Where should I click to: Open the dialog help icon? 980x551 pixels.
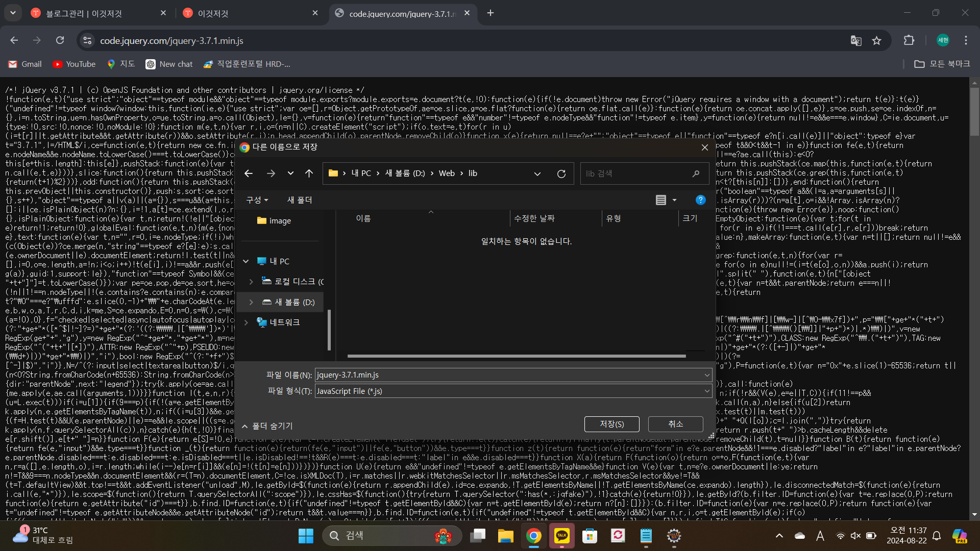[x=701, y=200]
